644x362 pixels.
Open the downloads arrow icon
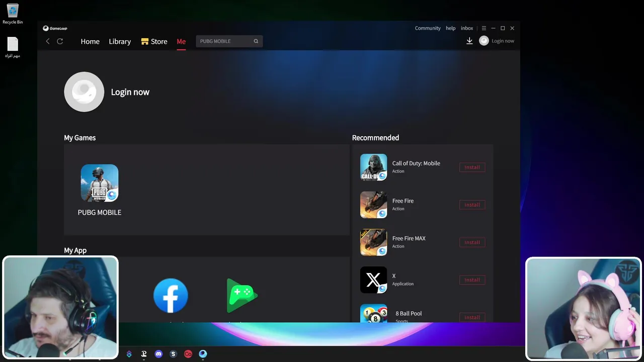[469, 41]
